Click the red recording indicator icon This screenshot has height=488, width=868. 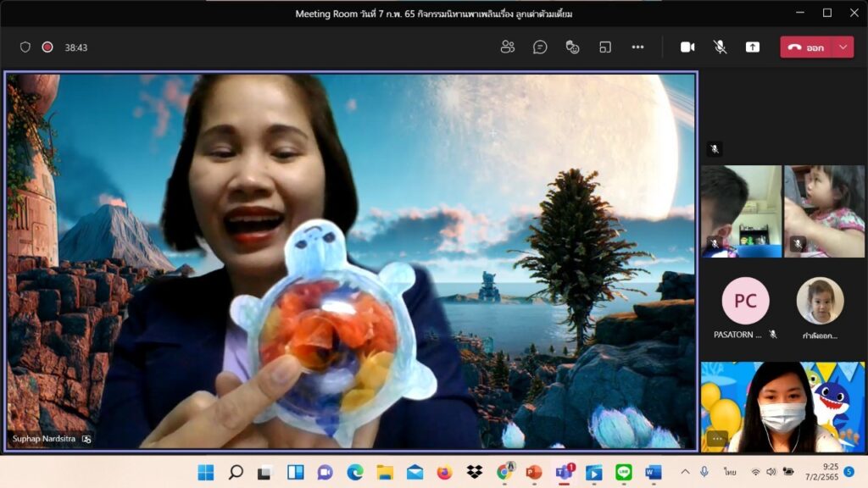tap(48, 47)
